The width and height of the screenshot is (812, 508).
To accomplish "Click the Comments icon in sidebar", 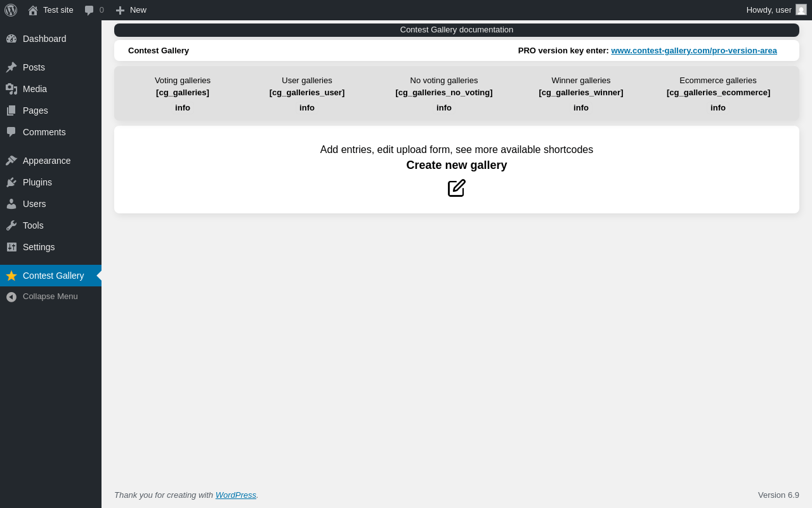I will pyautogui.click(x=11, y=132).
